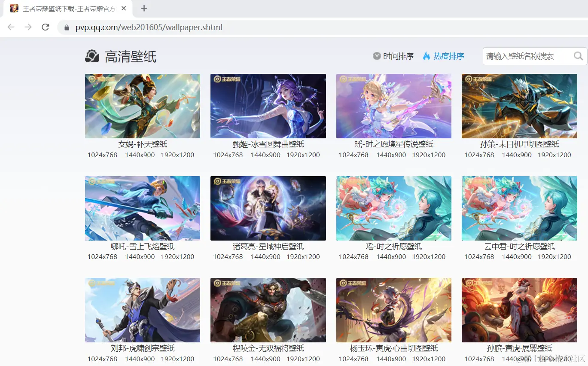Download 孙策-末日机甲 in 1440x900
The width and height of the screenshot is (588, 366).
(x=517, y=155)
